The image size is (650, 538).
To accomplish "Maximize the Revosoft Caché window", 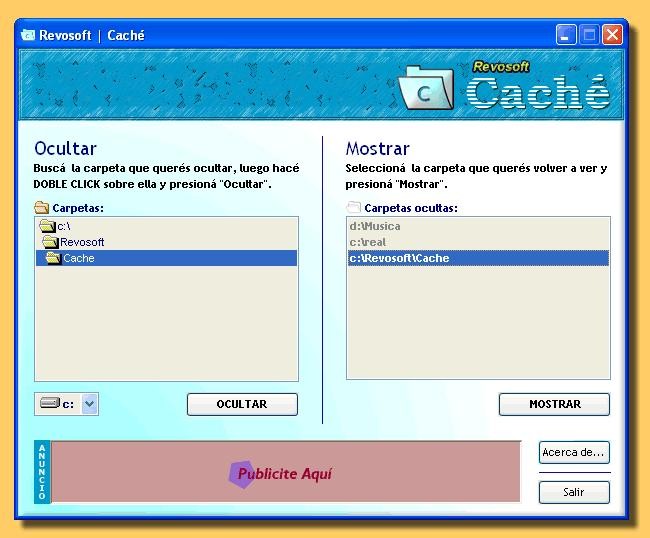I will 589,35.
